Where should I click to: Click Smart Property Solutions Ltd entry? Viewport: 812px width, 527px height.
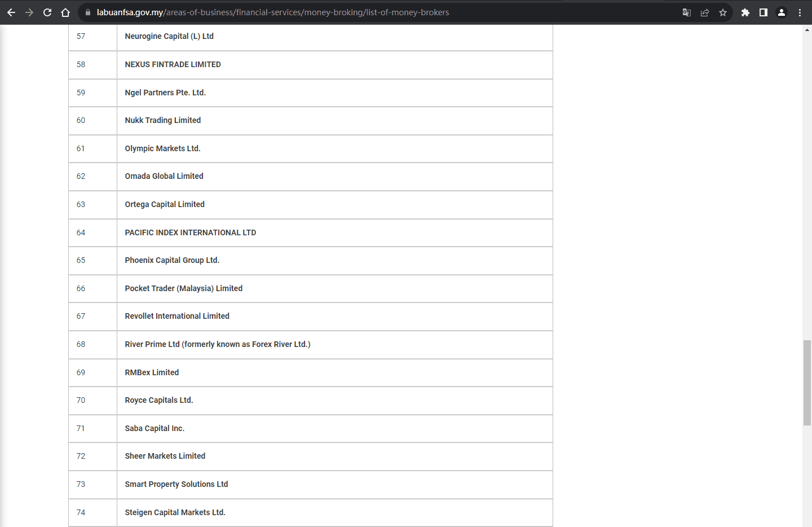point(176,484)
